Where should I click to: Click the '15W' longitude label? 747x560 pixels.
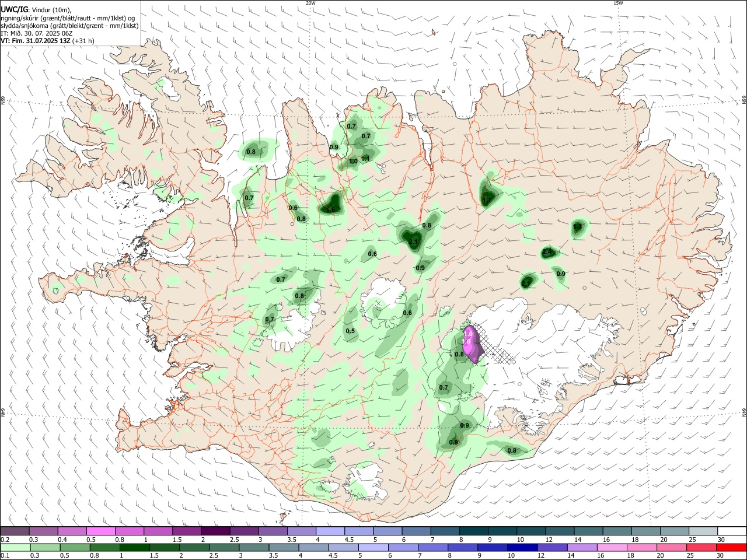click(618, 3)
